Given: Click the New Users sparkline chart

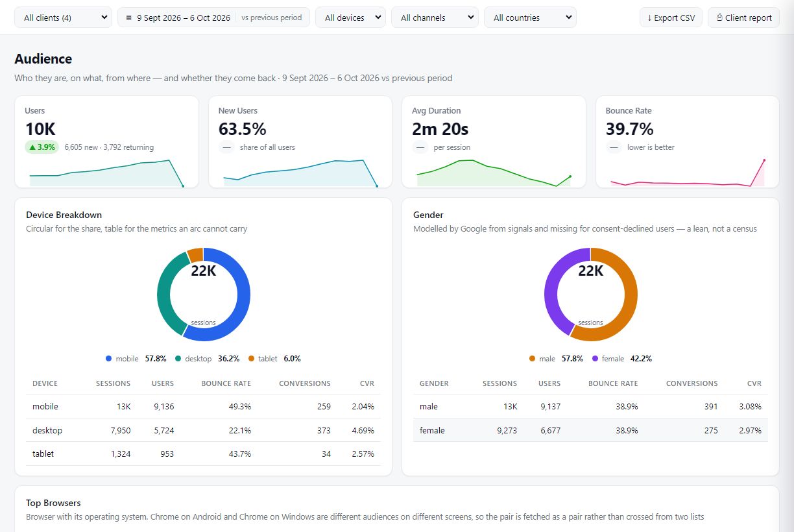Looking at the screenshot, I should tap(300, 173).
